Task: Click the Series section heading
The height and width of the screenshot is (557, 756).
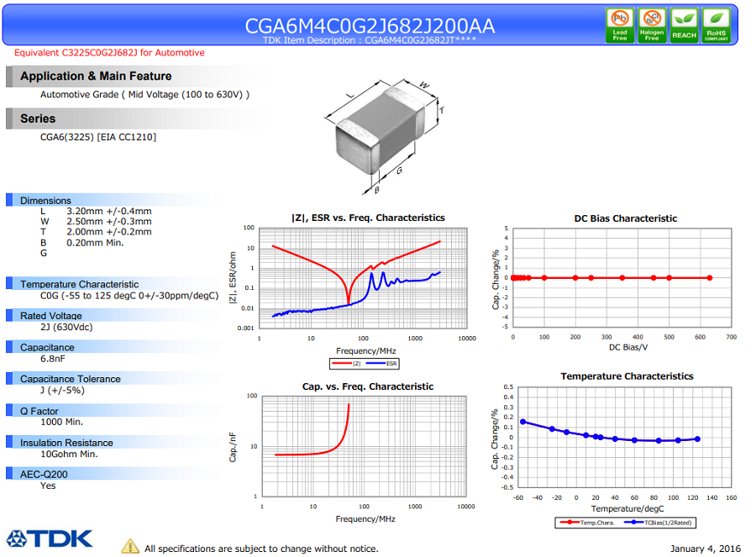Action: 38,118
